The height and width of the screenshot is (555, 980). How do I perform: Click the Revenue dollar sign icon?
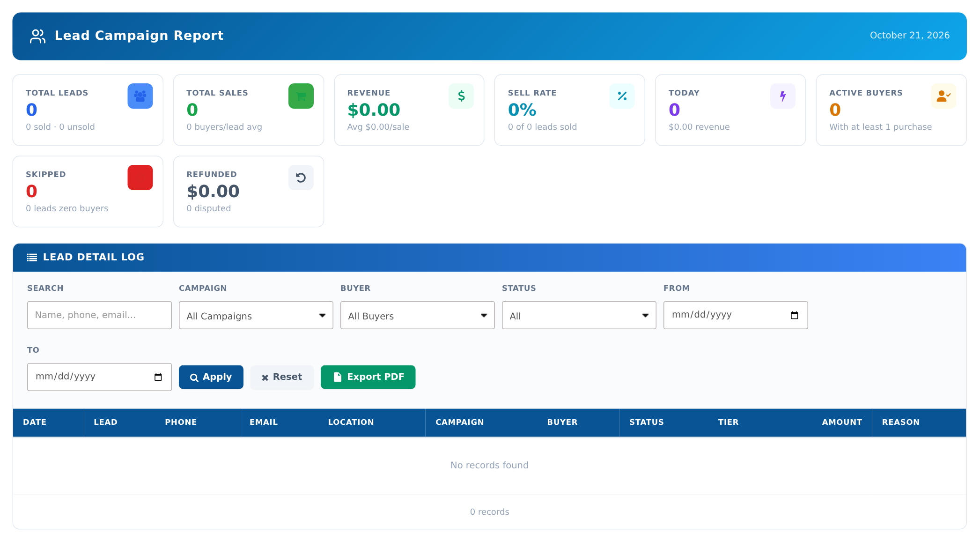pos(461,96)
